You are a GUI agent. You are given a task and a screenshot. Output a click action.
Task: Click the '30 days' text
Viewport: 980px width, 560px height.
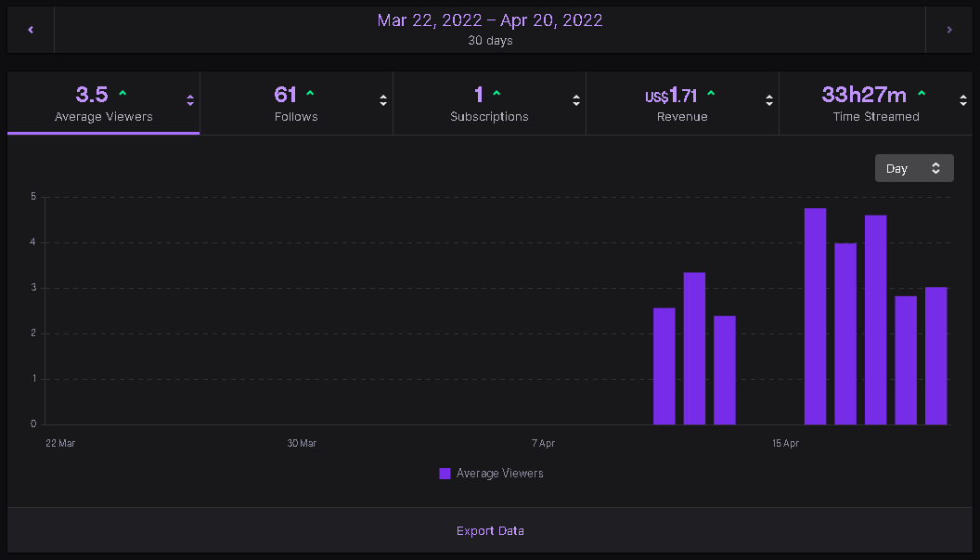(490, 41)
